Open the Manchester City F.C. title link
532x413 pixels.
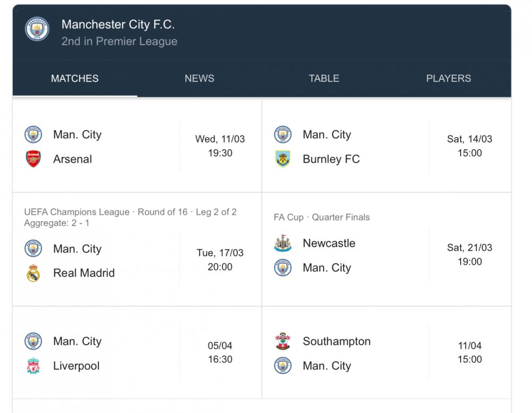[118, 24]
